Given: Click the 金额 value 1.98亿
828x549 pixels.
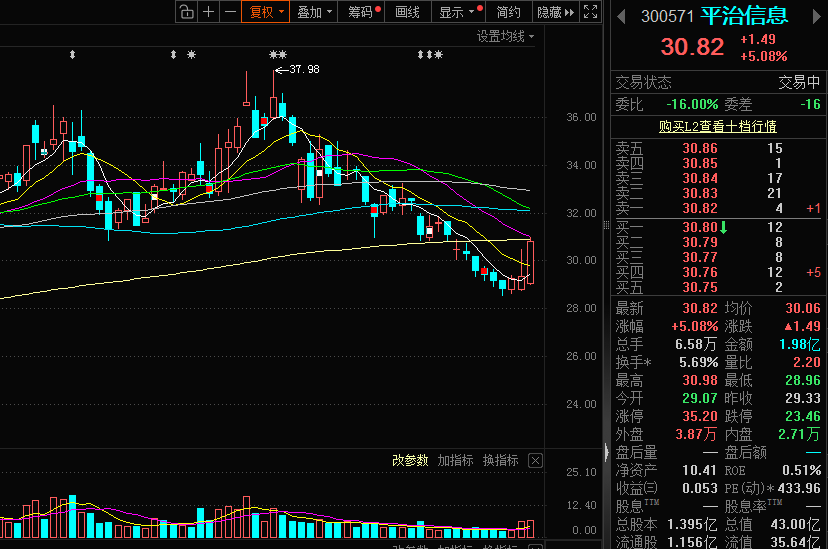Looking at the screenshot, I should (x=800, y=345).
